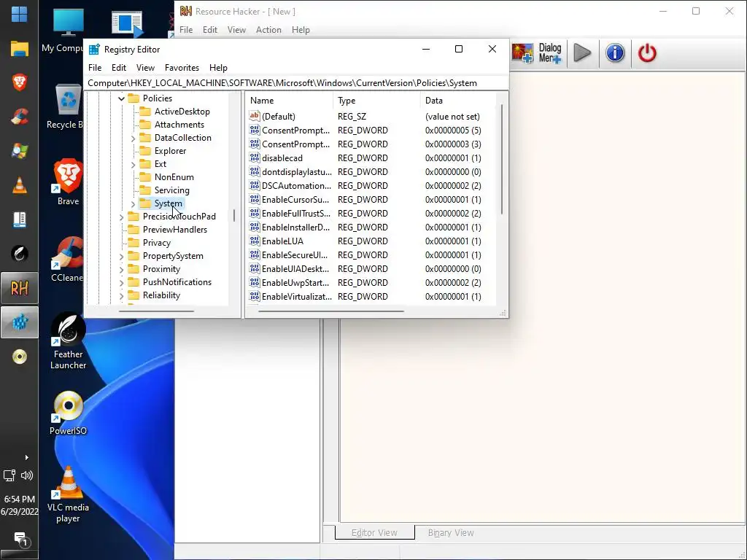
Task: Select the NonEnum key
Action: point(174,177)
